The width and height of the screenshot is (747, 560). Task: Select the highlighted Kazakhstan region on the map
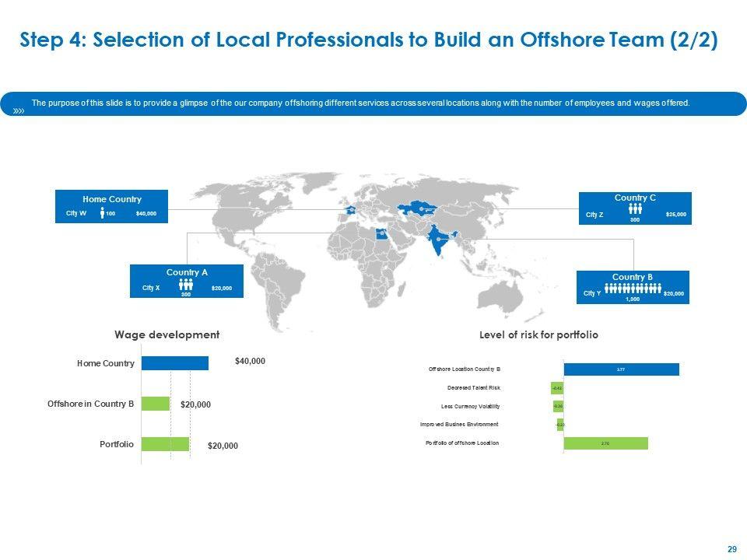pyautogui.click(x=419, y=208)
